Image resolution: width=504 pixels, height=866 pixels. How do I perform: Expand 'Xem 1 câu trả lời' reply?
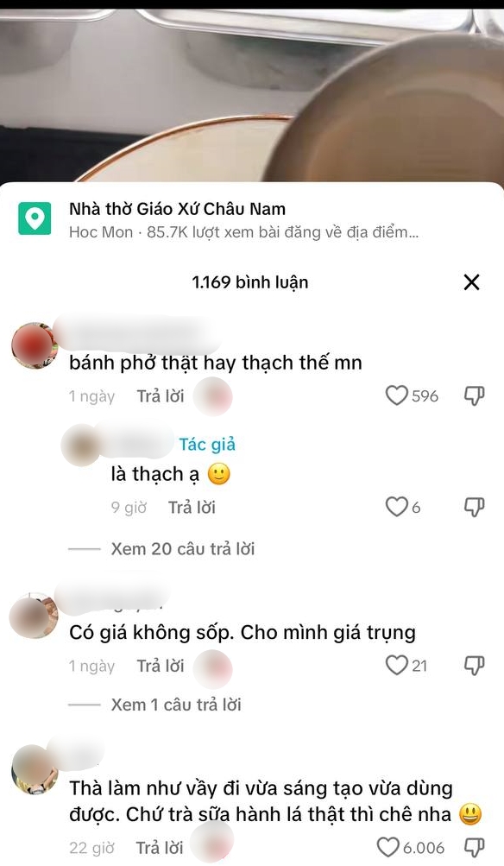[x=176, y=705]
